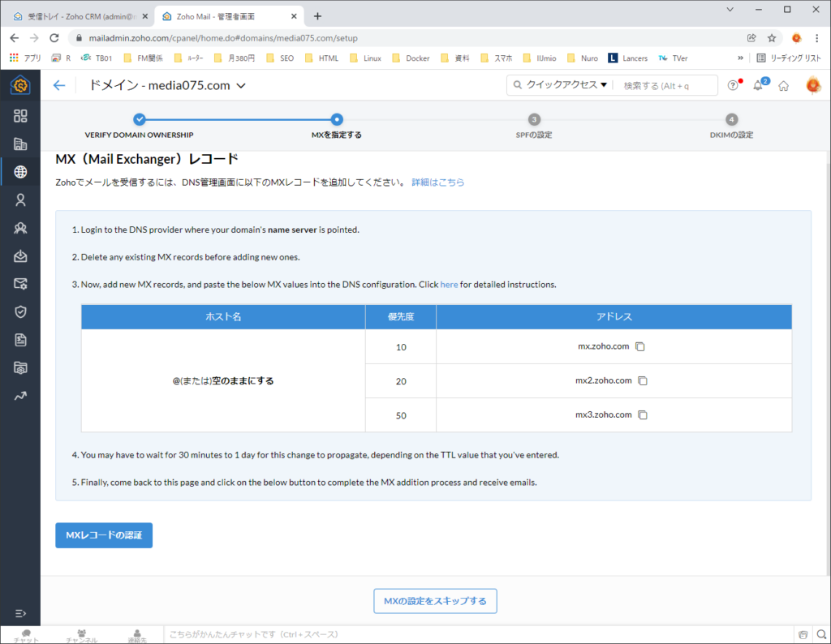
Task: Select the domains globe icon in sidebar
Action: click(x=20, y=172)
